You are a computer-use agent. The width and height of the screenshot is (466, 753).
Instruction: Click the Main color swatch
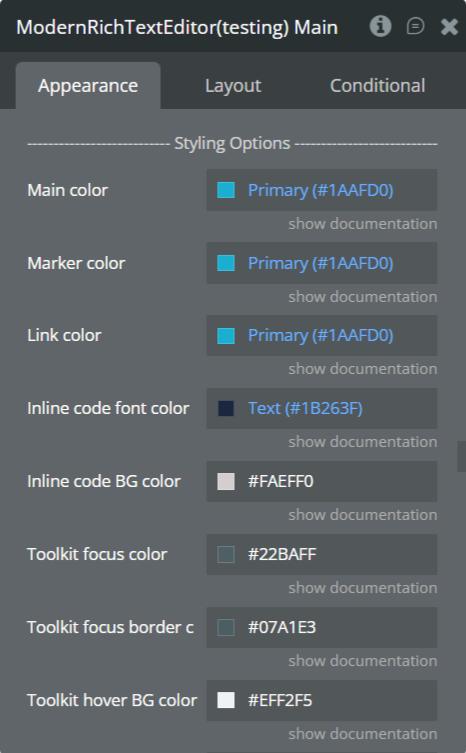click(226, 190)
